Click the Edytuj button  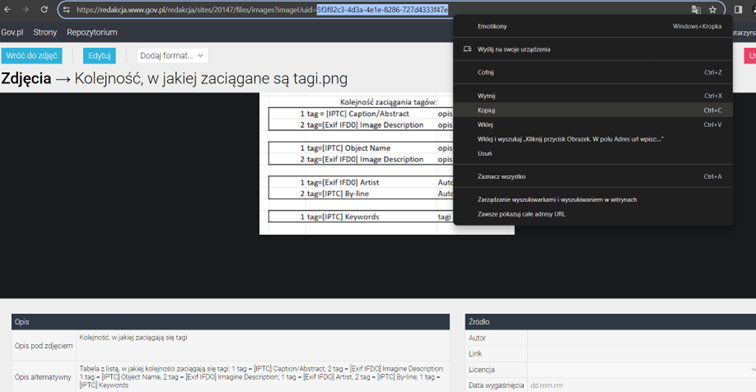[x=99, y=55]
